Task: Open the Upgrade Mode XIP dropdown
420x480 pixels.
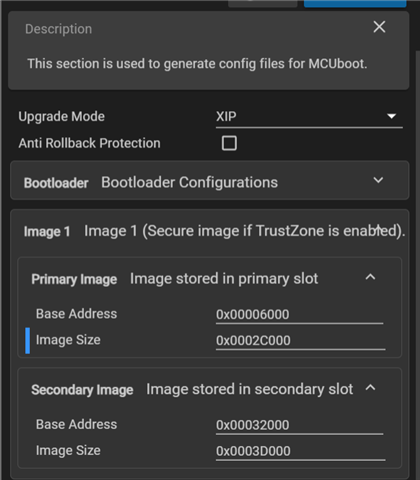Action: point(309,117)
